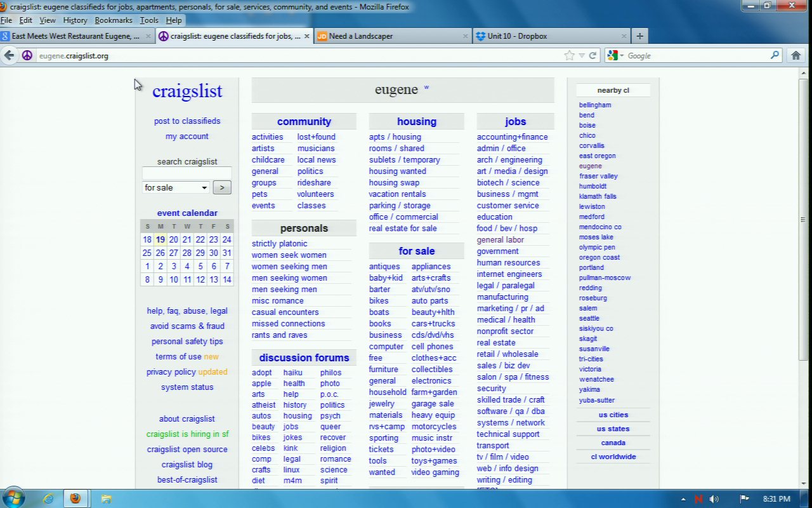Click in the search craigslist text field
Viewport: 812px width, 508px height.
[x=187, y=173]
